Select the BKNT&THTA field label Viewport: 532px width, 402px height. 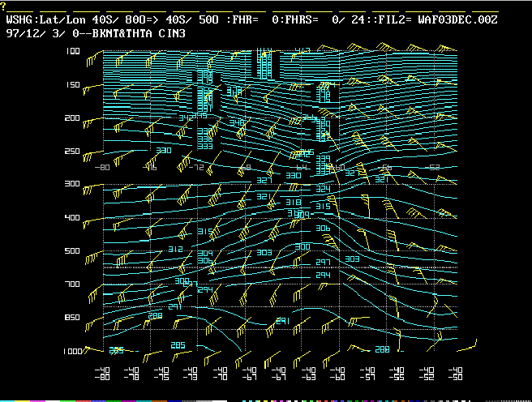(x=122, y=33)
